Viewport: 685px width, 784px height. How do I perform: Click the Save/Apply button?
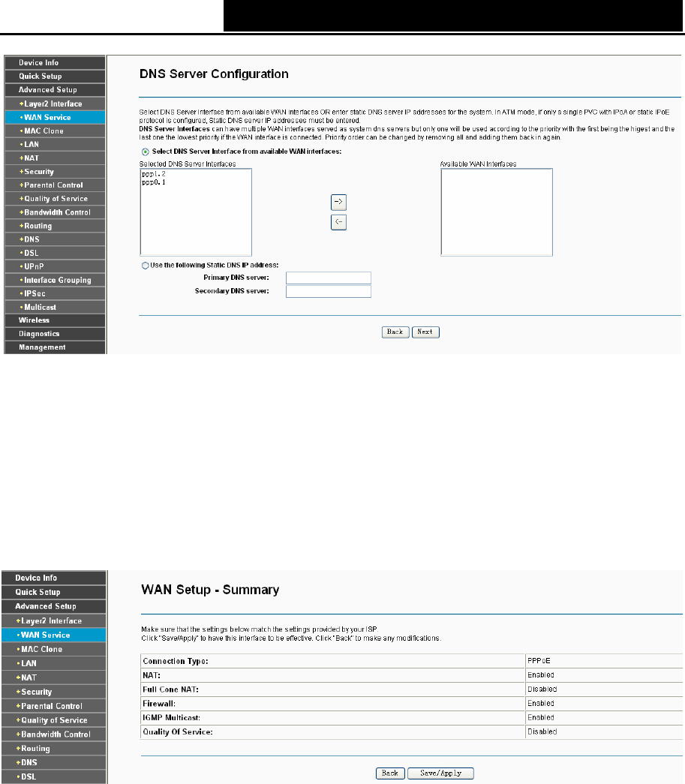pyautogui.click(x=440, y=773)
